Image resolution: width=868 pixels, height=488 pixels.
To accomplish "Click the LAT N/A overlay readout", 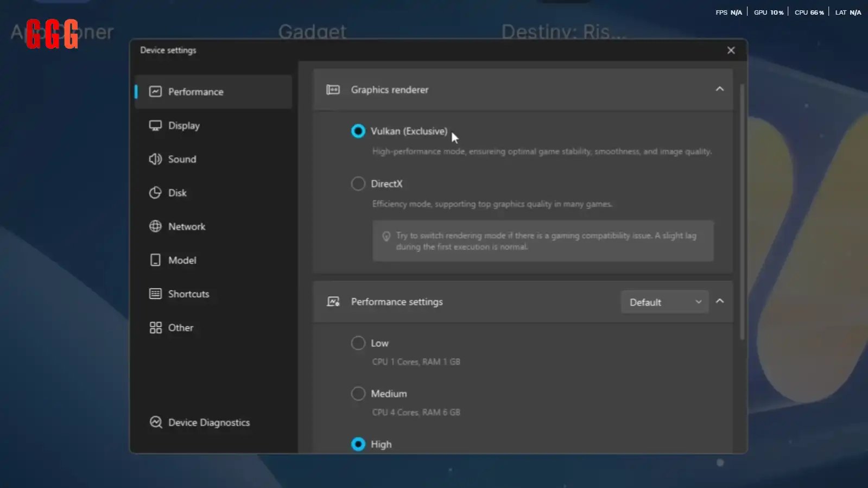I will pos(848,12).
